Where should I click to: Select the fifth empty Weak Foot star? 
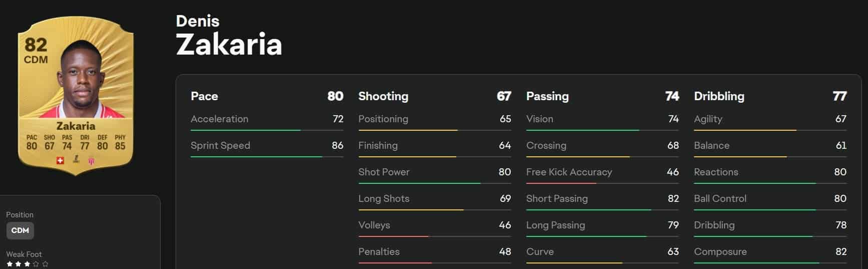coord(45,264)
